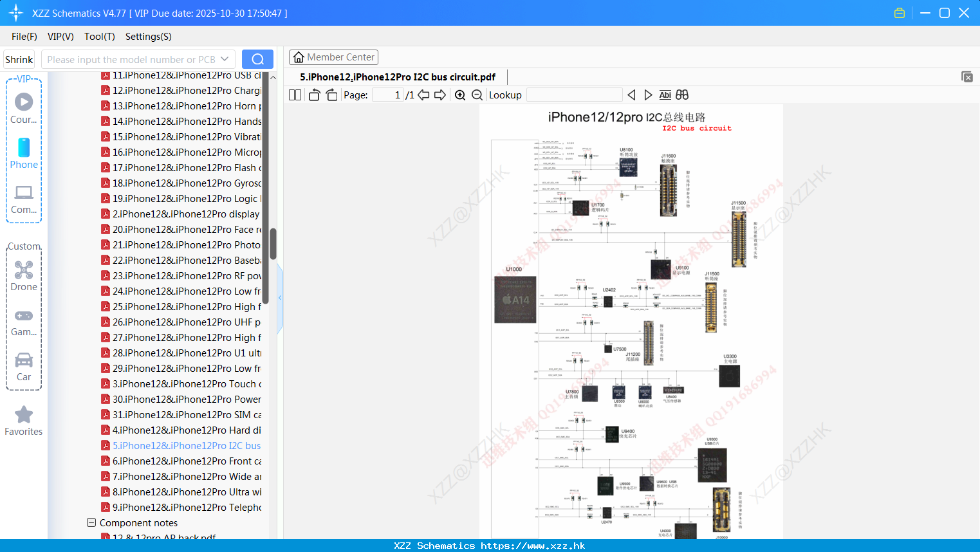Rotate page clockwise
980x552 pixels.
tap(331, 95)
